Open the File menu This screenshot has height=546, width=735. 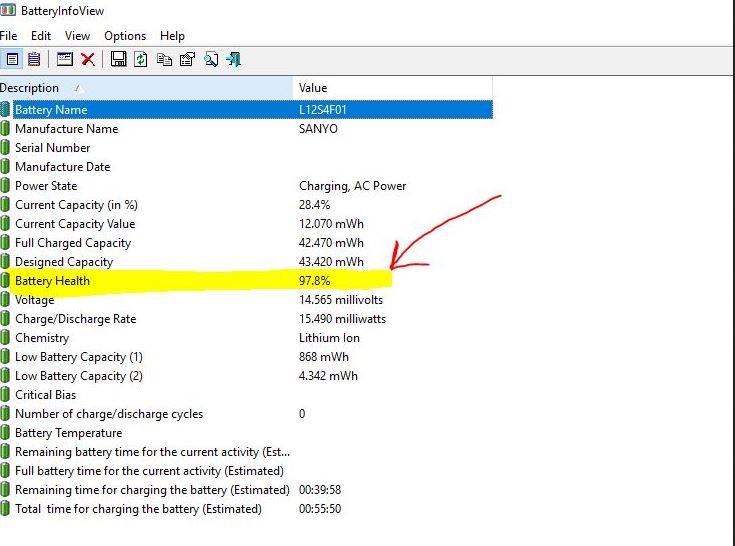point(8,36)
